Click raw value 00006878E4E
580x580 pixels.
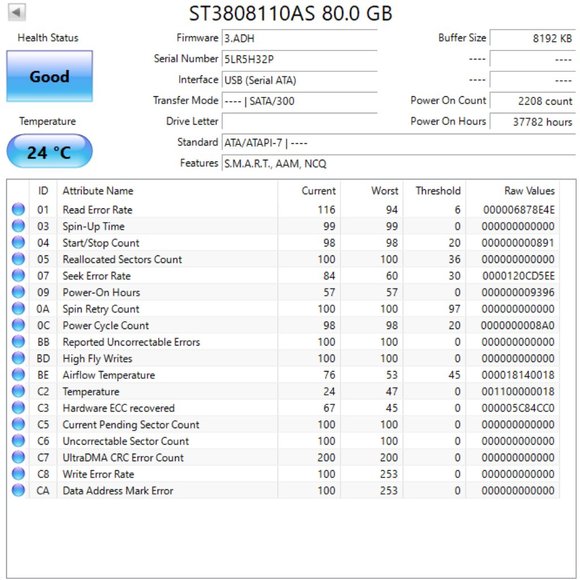[x=519, y=210]
